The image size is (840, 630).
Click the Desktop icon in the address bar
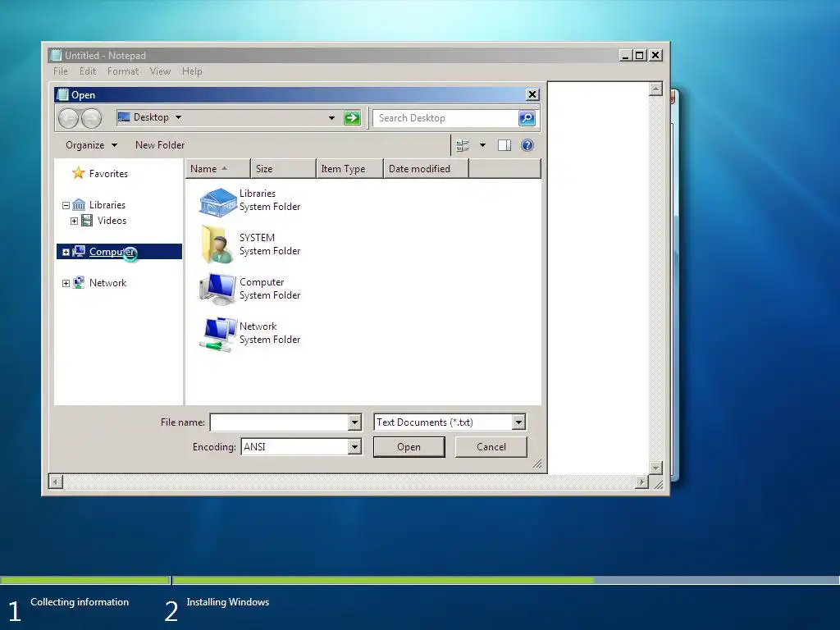[124, 117]
